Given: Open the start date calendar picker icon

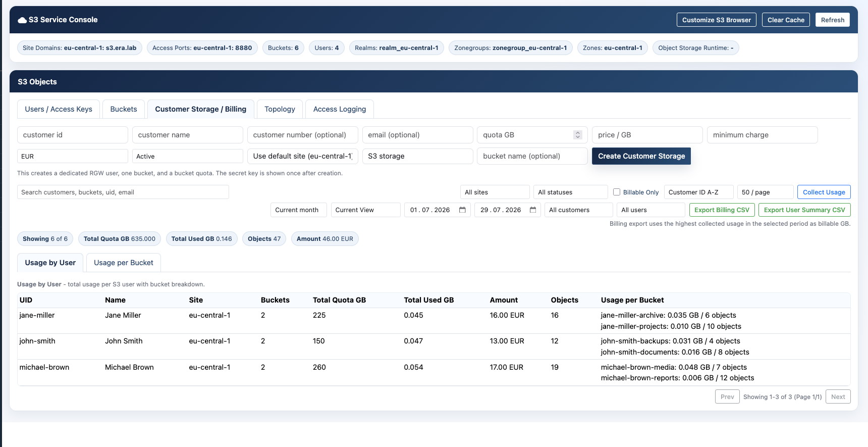Looking at the screenshot, I should point(462,210).
